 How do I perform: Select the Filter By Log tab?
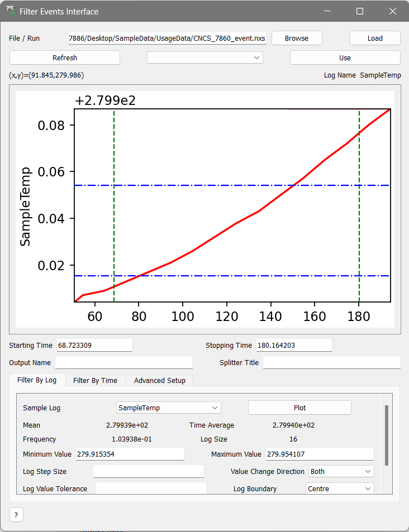coord(37,380)
